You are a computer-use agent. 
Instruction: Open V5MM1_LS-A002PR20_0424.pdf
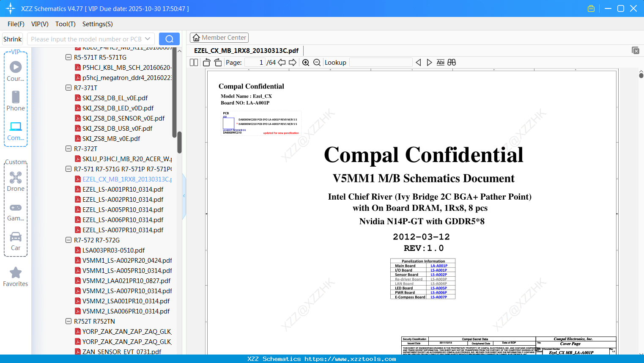pyautogui.click(x=123, y=260)
